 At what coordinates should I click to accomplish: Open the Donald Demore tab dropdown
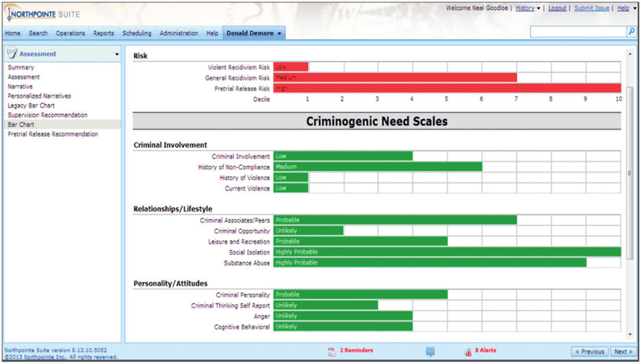[280, 34]
